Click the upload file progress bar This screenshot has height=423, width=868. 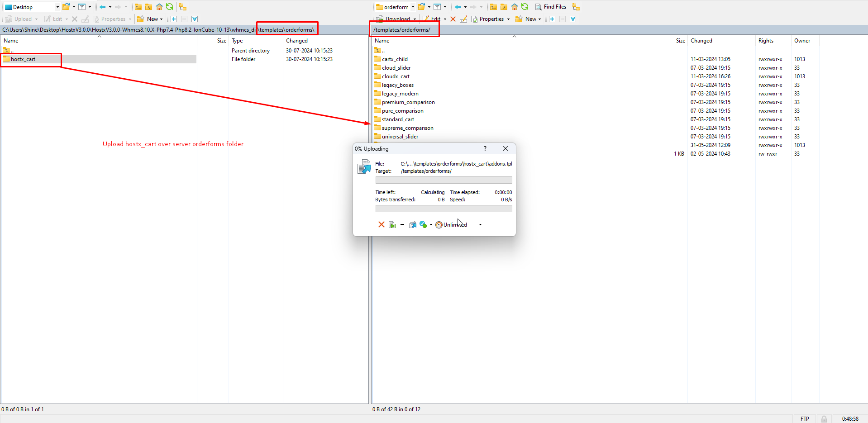444,180
